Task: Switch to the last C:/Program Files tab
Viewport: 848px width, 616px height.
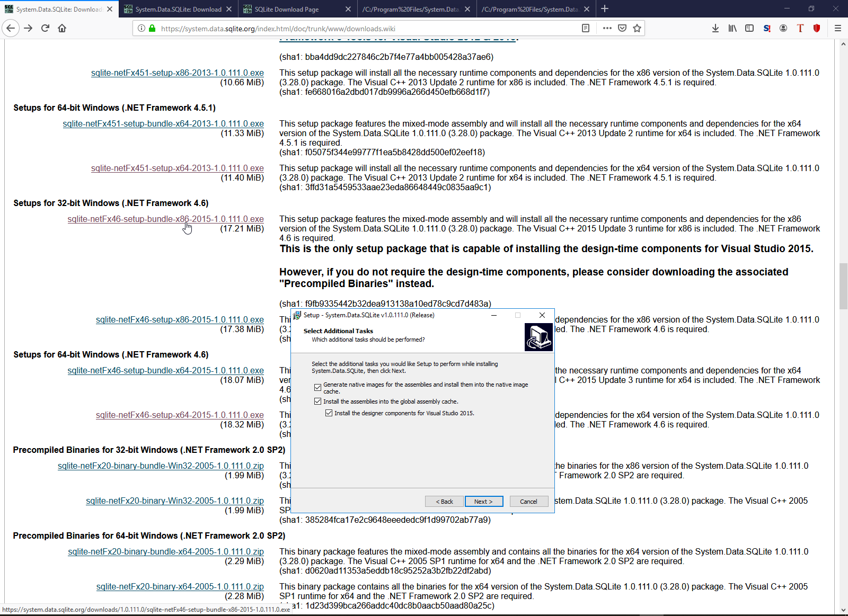Action: pyautogui.click(x=536, y=9)
